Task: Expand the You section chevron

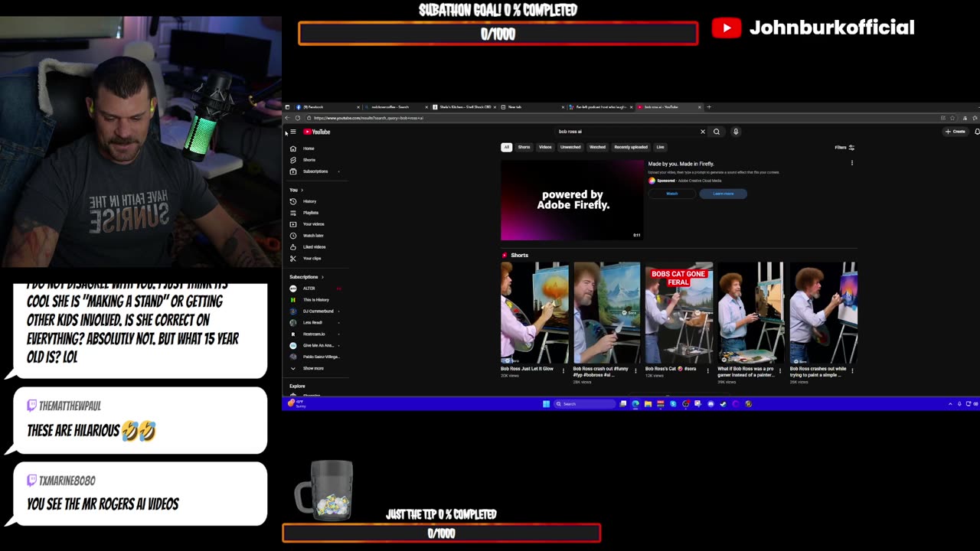Action: pos(302,190)
